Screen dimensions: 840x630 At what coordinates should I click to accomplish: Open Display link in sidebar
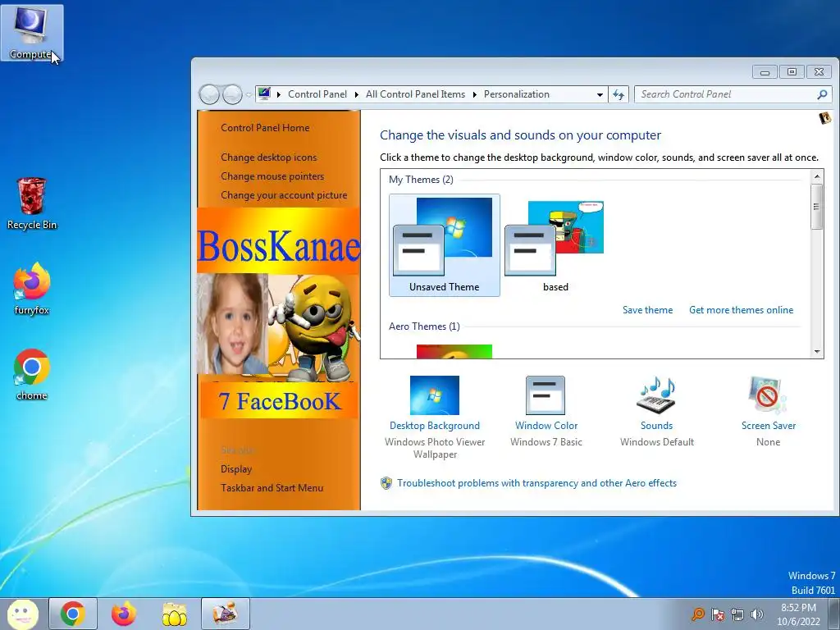click(236, 468)
